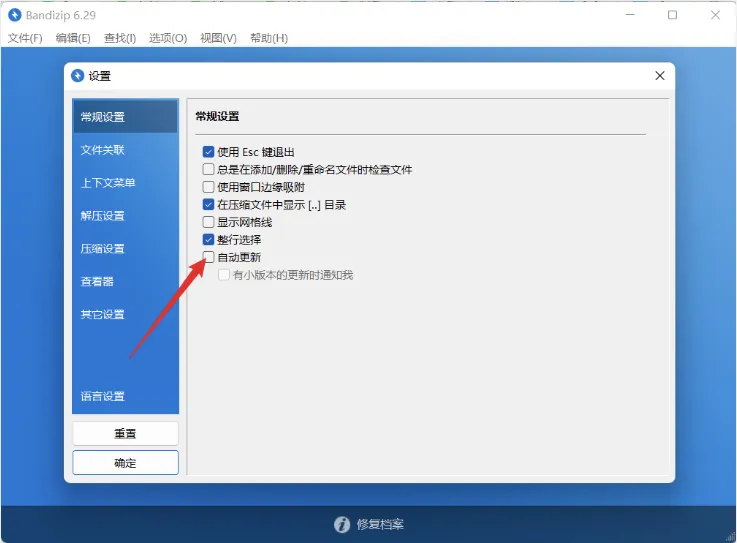Switch to 文件关联 settings
The height and width of the screenshot is (543, 737).
point(125,150)
